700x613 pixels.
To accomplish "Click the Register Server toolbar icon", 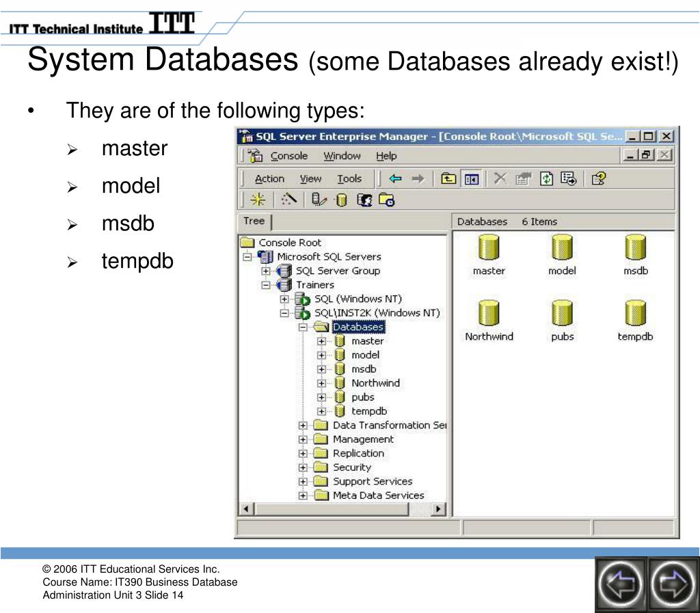I will [x=319, y=200].
